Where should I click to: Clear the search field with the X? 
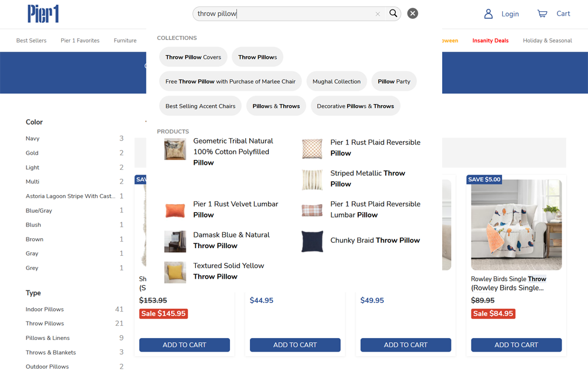[x=377, y=14]
